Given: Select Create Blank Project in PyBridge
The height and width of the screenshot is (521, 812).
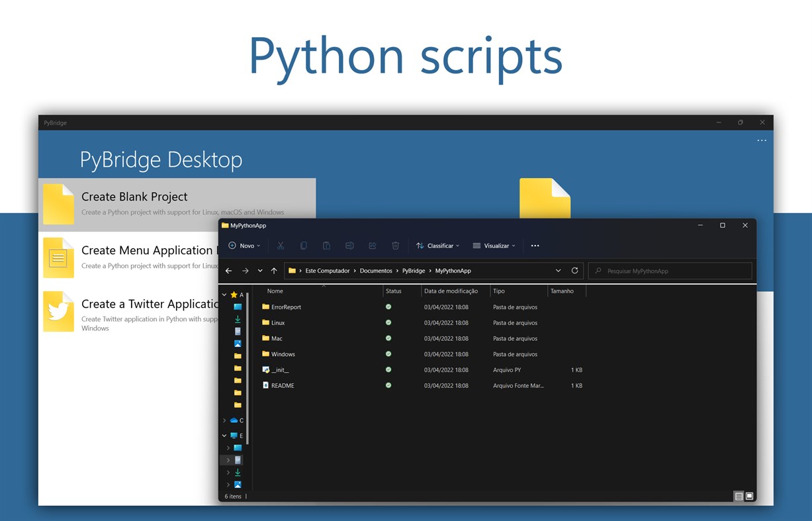Looking at the screenshot, I should [134, 197].
